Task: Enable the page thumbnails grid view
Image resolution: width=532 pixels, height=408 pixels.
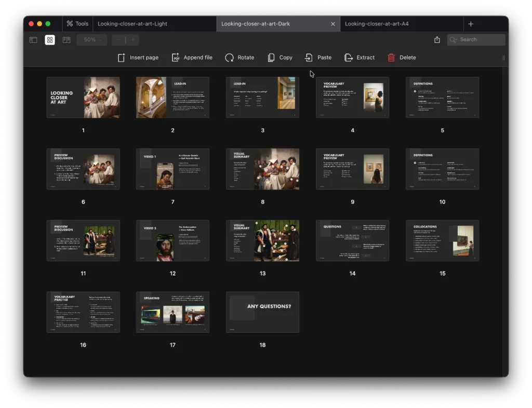Action: click(49, 39)
